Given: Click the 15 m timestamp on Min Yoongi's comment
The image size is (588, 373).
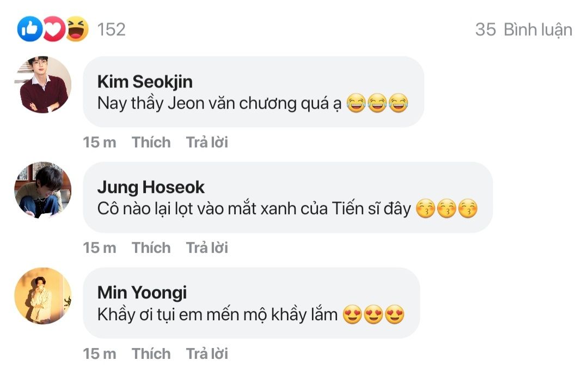Looking at the screenshot, I should click(100, 353).
